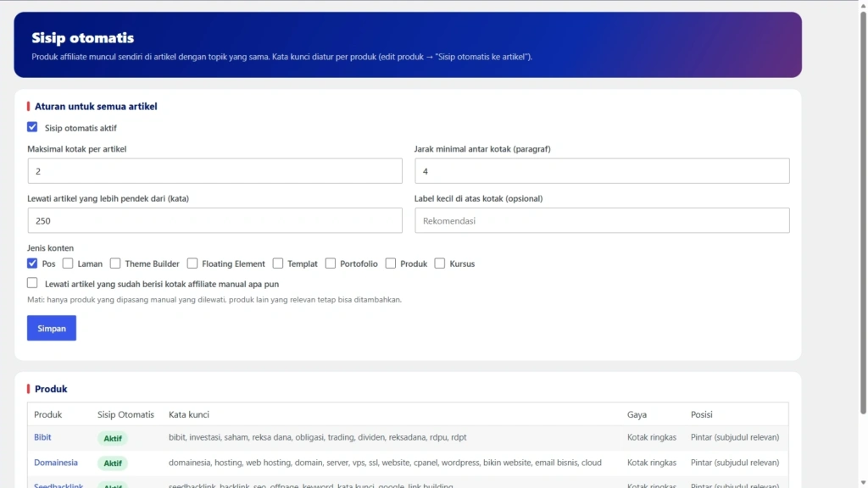Click the Jarak minimal antar kotak field
Image resolution: width=868 pixels, height=488 pixels.
click(602, 171)
